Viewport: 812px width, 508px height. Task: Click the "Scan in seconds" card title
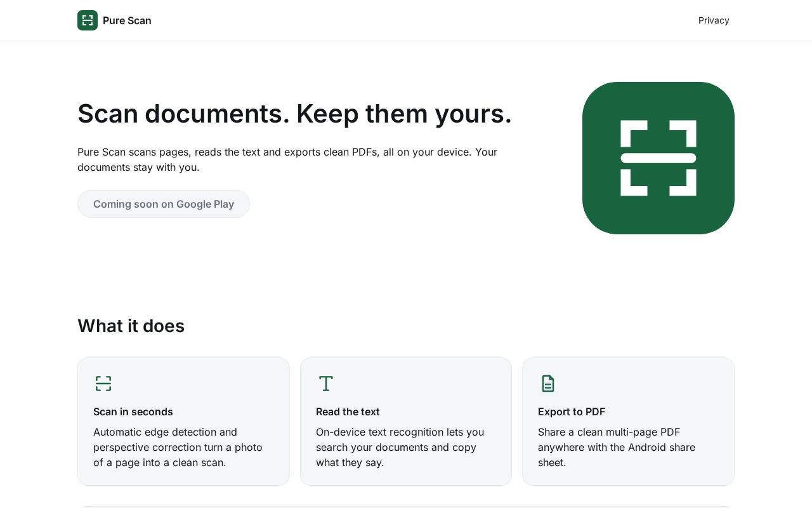coord(133,411)
